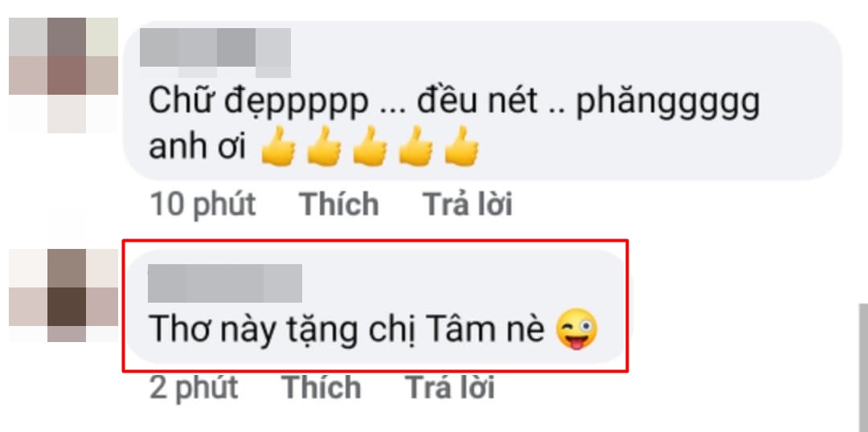Open the "10 phút" timestamp link
868x432 pixels.
(x=203, y=205)
